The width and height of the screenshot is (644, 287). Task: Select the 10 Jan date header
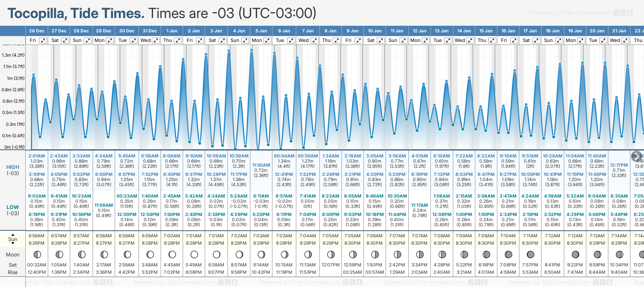[x=375, y=31]
